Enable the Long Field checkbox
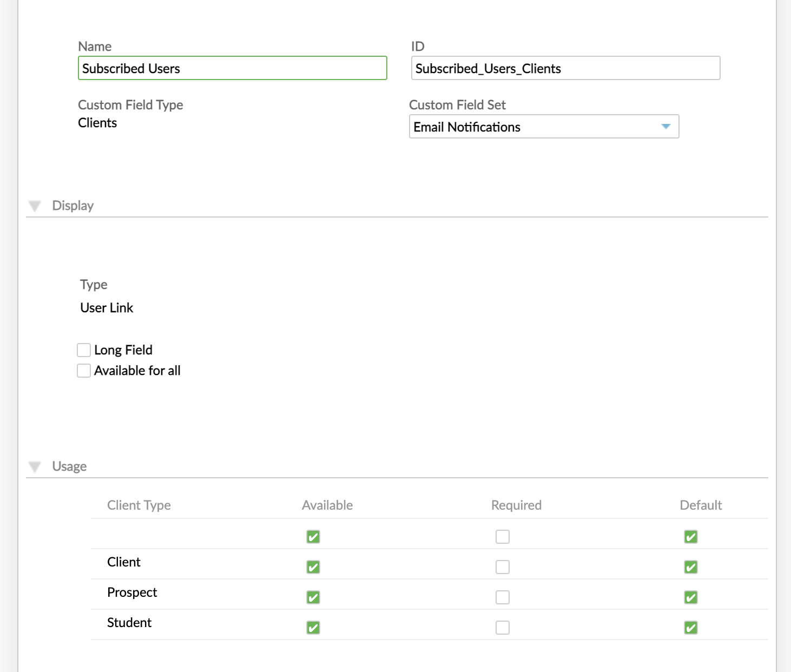 coord(84,350)
